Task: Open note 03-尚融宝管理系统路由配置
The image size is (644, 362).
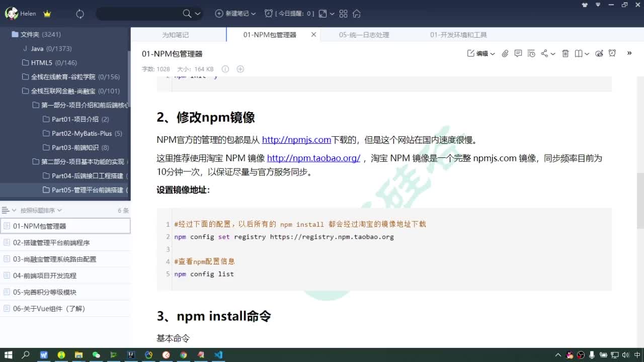Action: (x=65, y=259)
